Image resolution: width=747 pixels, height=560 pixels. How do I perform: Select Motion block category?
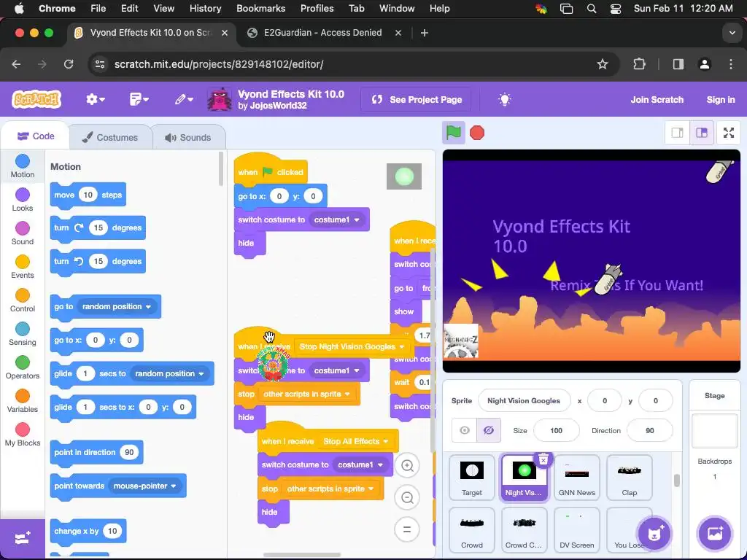click(x=23, y=166)
